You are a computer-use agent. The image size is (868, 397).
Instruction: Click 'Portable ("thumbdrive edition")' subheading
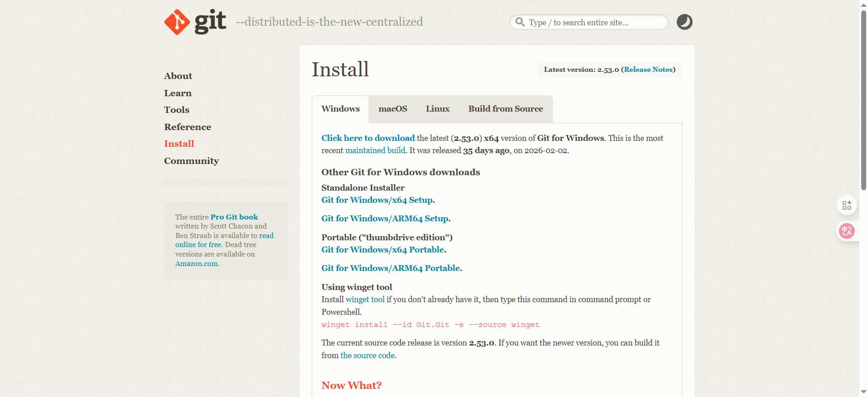coord(387,238)
